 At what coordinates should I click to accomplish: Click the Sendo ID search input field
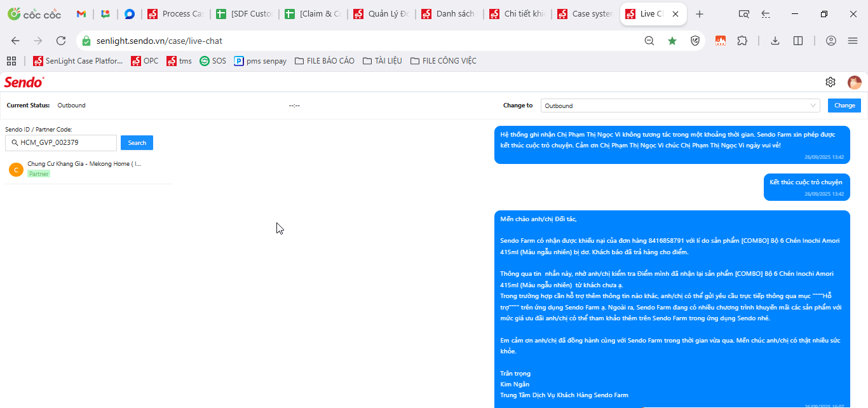61,142
